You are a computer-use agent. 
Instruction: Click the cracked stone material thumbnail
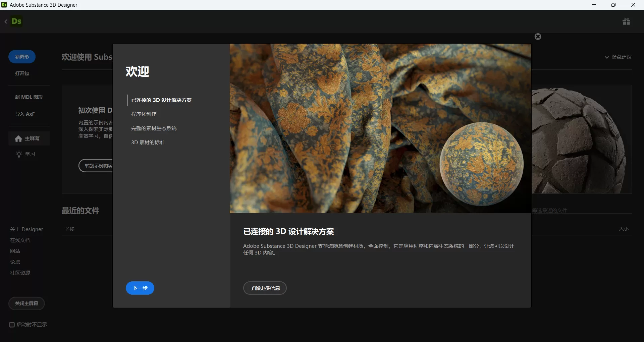coord(583,140)
